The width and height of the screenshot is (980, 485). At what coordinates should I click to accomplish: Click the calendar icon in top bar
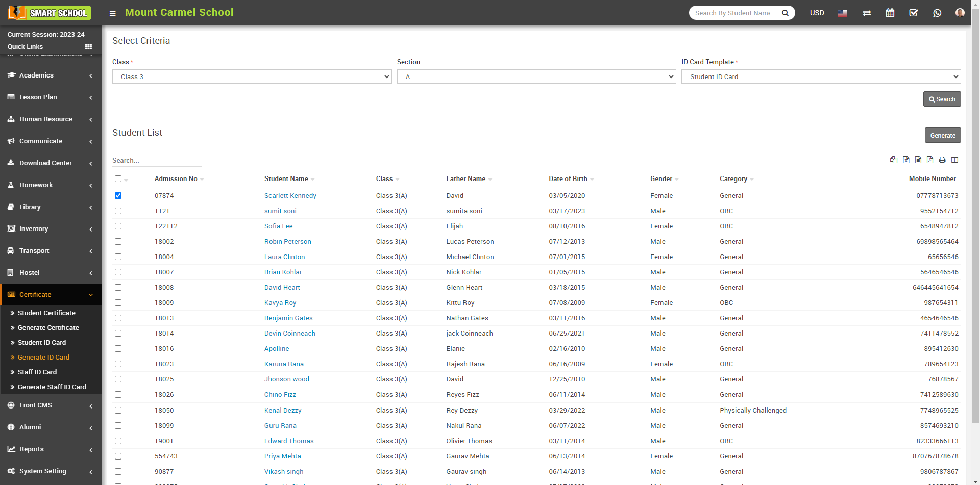pos(890,13)
